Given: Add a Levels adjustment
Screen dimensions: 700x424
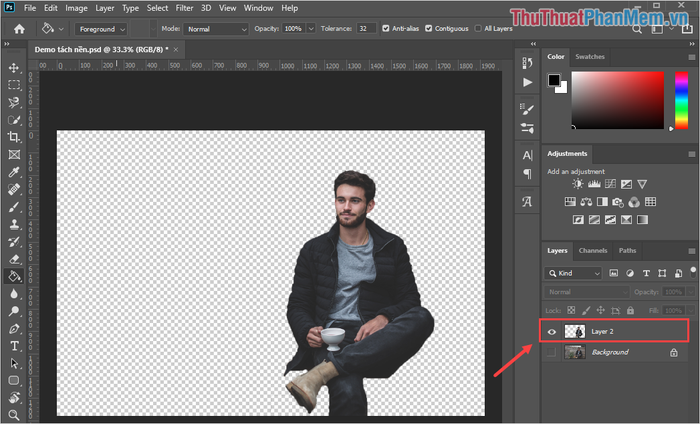Looking at the screenshot, I should (x=594, y=184).
